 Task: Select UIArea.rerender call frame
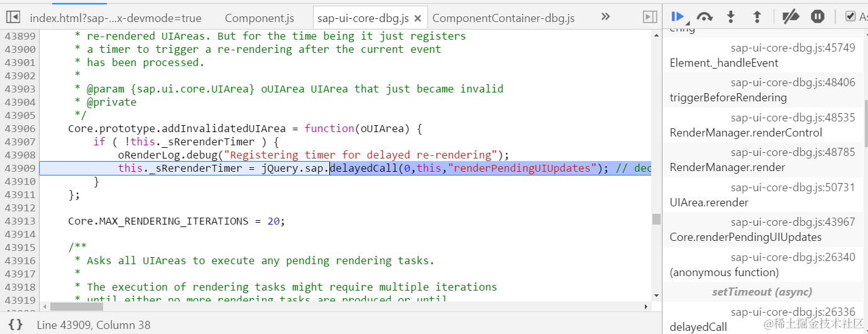pos(709,203)
